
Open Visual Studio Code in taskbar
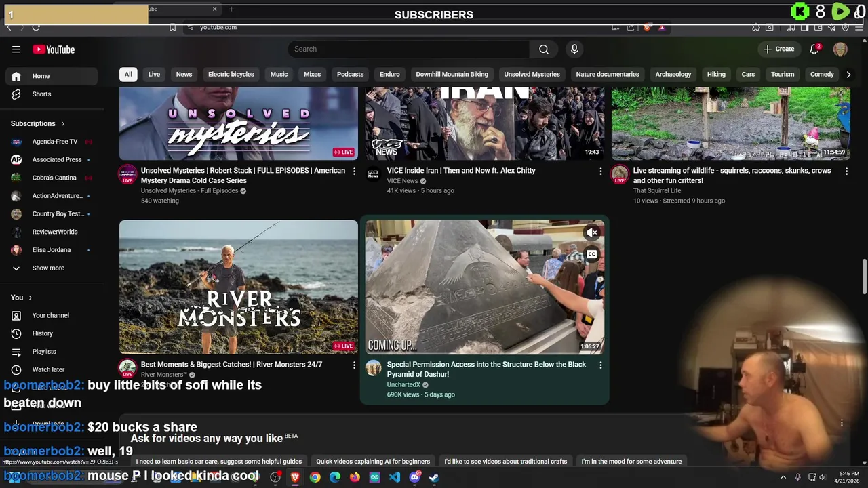(395, 477)
